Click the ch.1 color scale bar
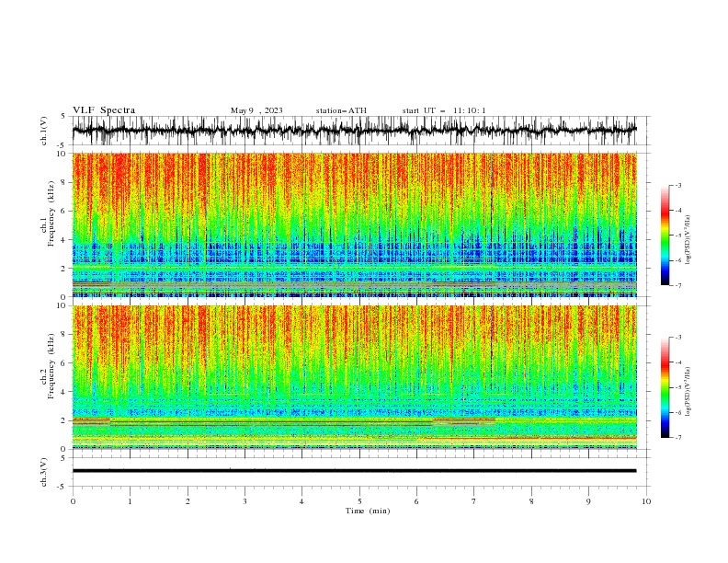728x563 pixels. [665, 236]
